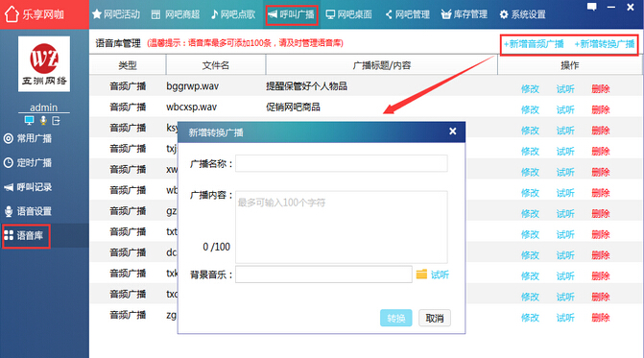Click 修改 for bggrwp.wav row

point(530,89)
